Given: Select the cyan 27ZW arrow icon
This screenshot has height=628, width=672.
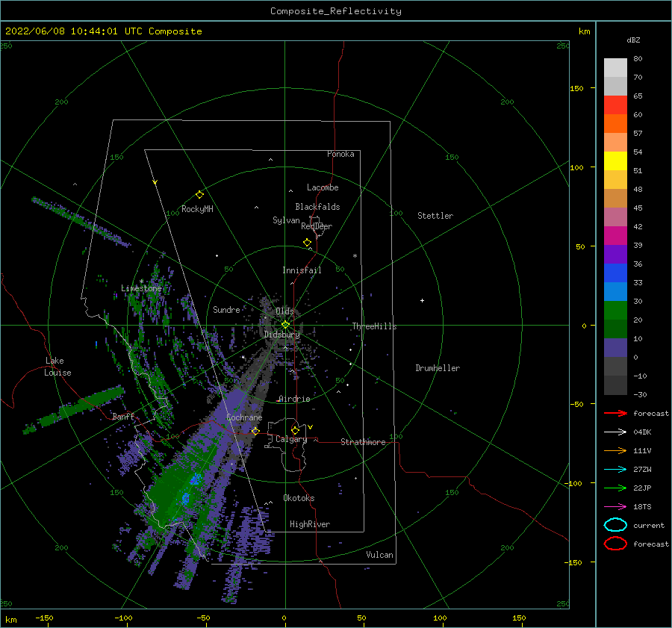Looking at the screenshot, I should tap(615, 470).
